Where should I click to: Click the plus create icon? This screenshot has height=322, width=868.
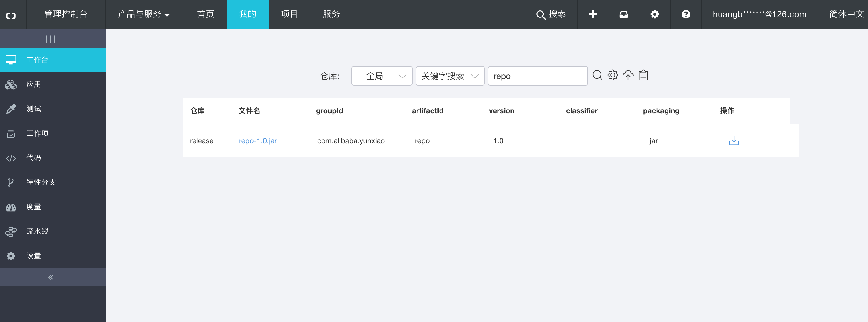pyautogui.click(x=593, y=14)
